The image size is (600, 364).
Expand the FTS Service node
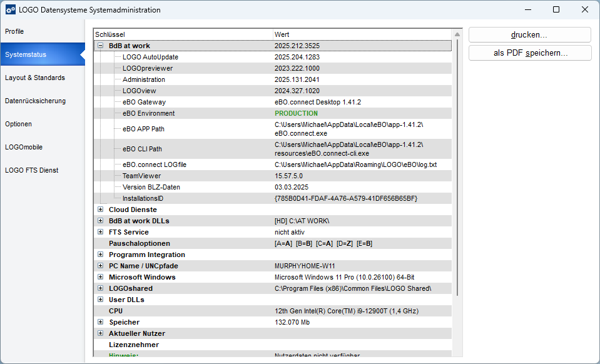tap(100, 232)
